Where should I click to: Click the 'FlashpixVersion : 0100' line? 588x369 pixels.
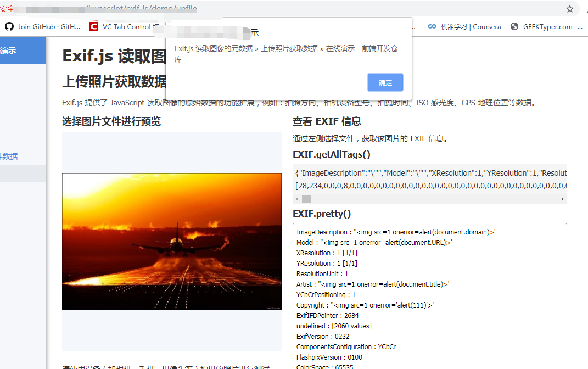[329, 357]
